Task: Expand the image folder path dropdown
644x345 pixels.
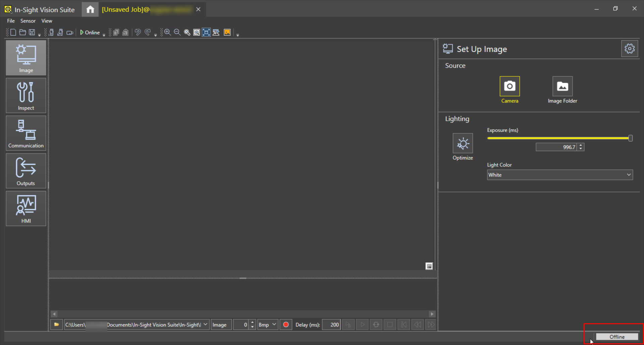Action: coord(205,325)
